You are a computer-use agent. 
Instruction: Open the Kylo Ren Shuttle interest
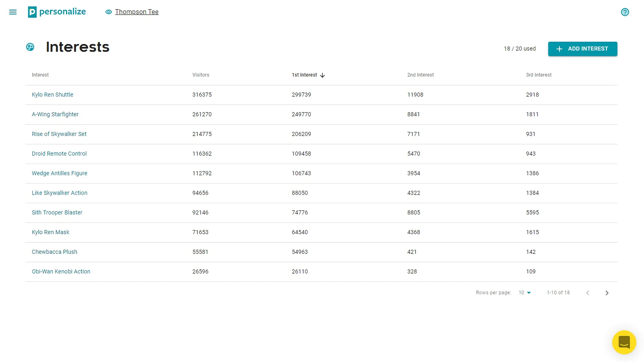(x=52, y=95)
